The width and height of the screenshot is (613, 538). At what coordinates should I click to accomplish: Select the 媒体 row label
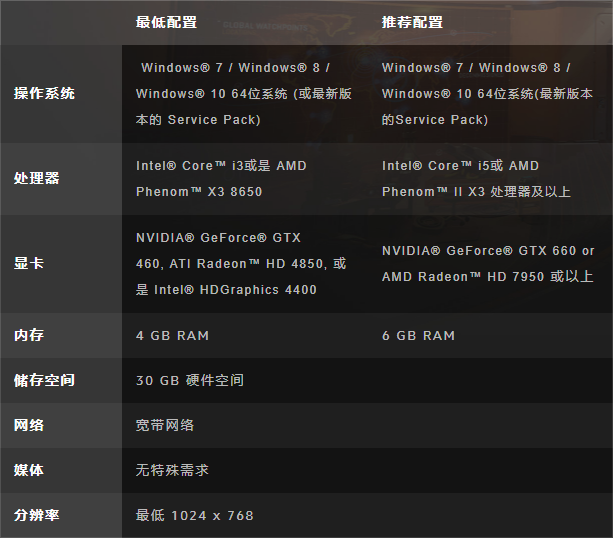coord(29,470)
